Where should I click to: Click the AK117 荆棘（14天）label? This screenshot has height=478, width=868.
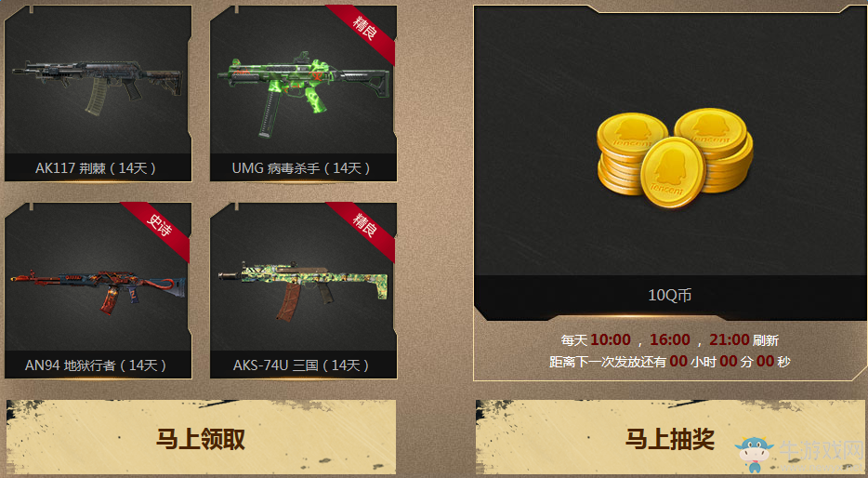(x=96, y=167)
